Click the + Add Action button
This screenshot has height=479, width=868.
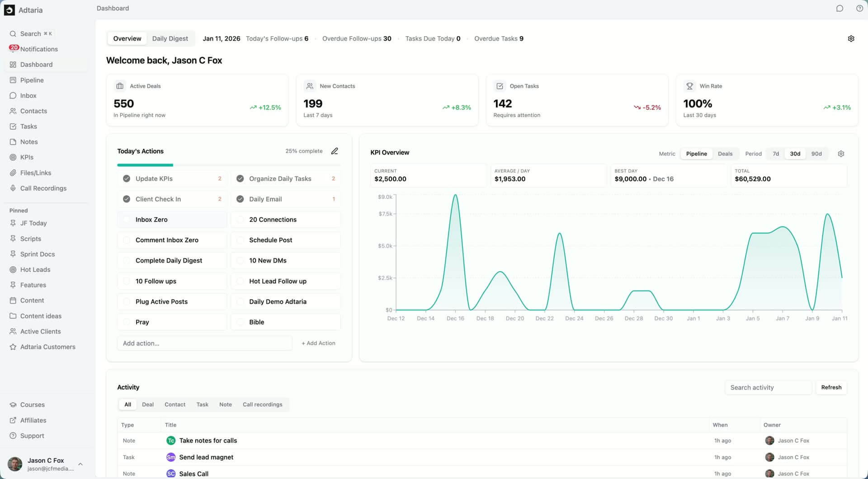pos(318,343)
